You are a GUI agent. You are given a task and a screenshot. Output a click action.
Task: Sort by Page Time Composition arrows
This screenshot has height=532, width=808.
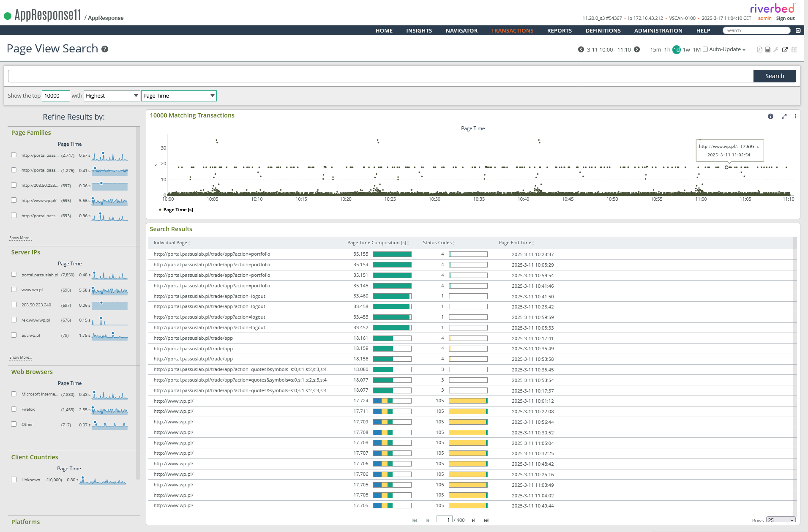(x=408, y=243)
